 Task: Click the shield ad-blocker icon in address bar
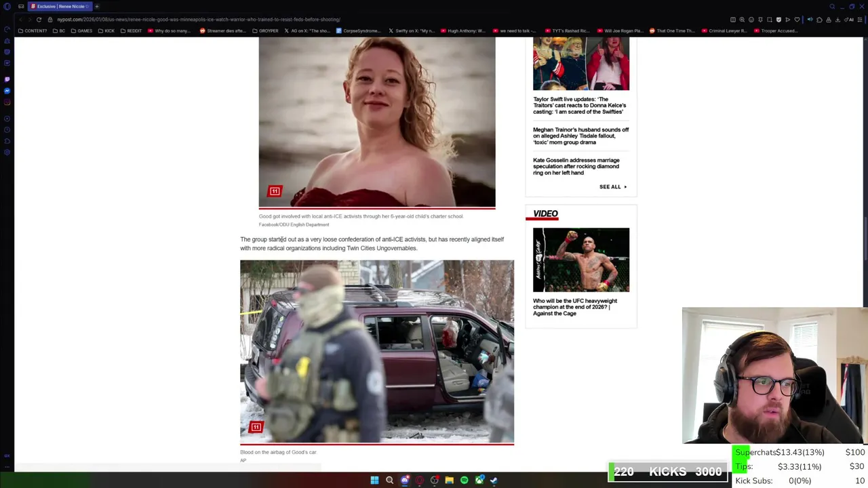point(778,20)
